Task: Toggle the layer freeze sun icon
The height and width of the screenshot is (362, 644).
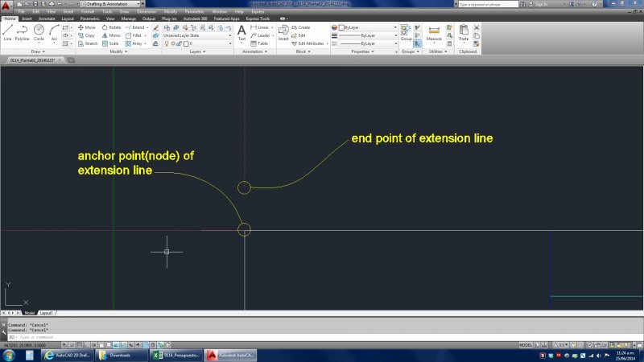Action: pyautogui.click(x=173, y=43)
